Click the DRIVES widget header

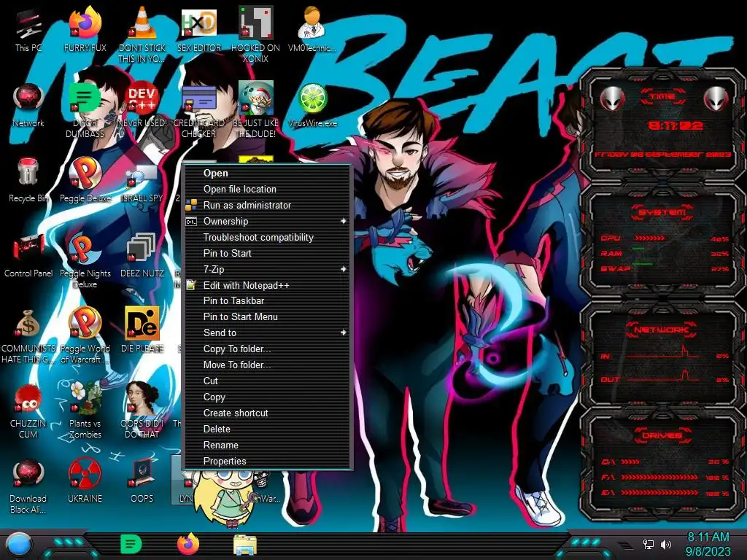click(662, 435)
